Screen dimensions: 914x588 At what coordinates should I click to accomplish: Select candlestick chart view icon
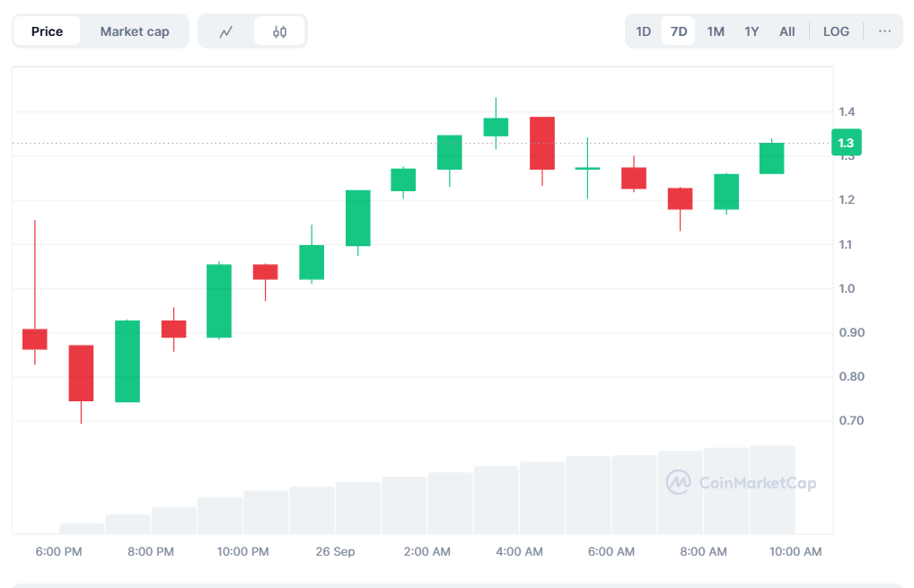[279, 31]
